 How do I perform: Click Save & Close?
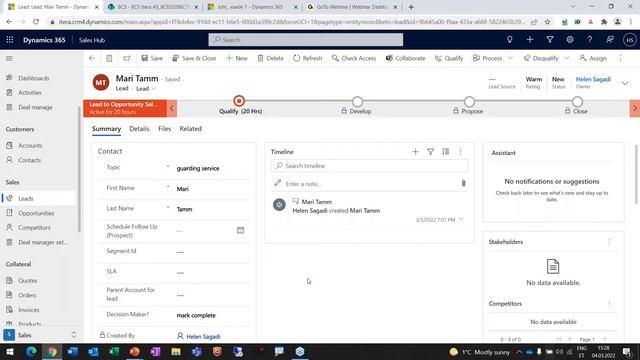[194, 58]
